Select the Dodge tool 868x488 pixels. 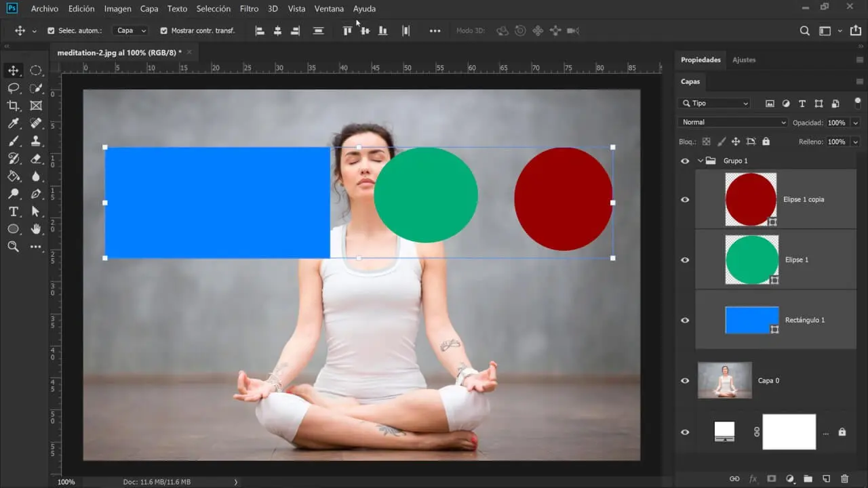tap(13, 194)
